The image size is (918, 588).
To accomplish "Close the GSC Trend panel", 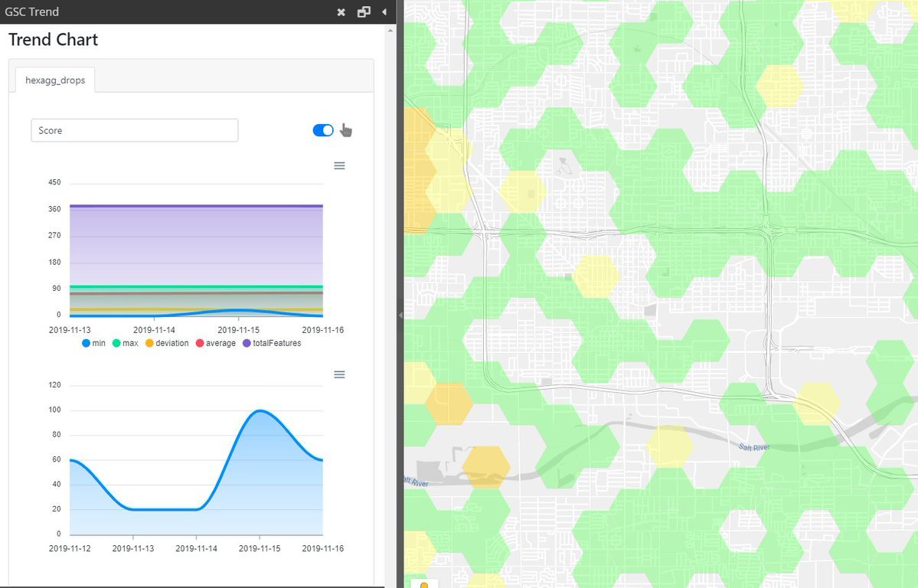I will [x=341, y=12].
